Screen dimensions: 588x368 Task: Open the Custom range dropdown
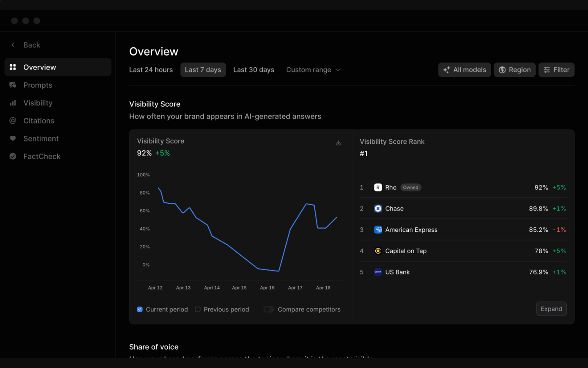point(313,70)
